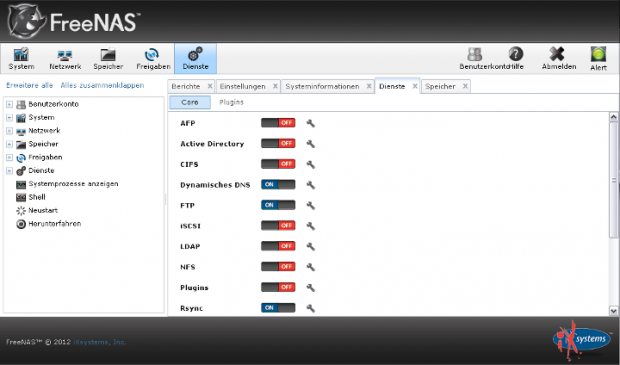Turn off the Dynamisches DNS switch

pyautogui.click(x=278, y=184)
